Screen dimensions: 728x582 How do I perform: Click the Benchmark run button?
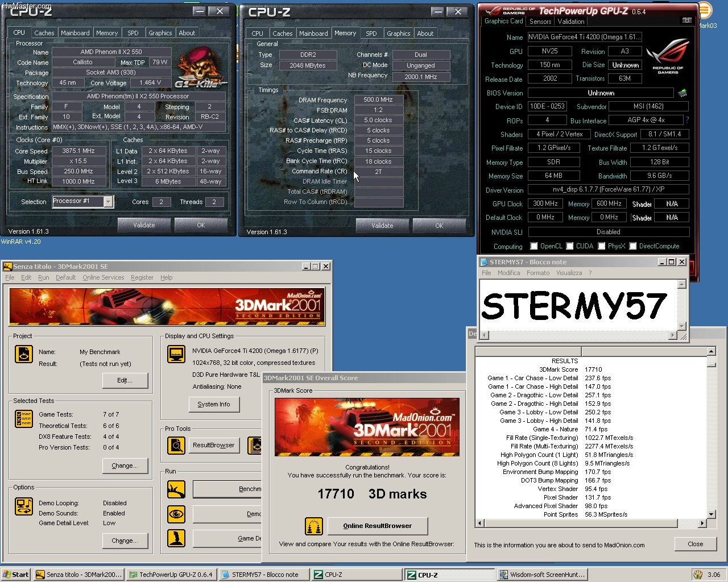click(227, 489)
